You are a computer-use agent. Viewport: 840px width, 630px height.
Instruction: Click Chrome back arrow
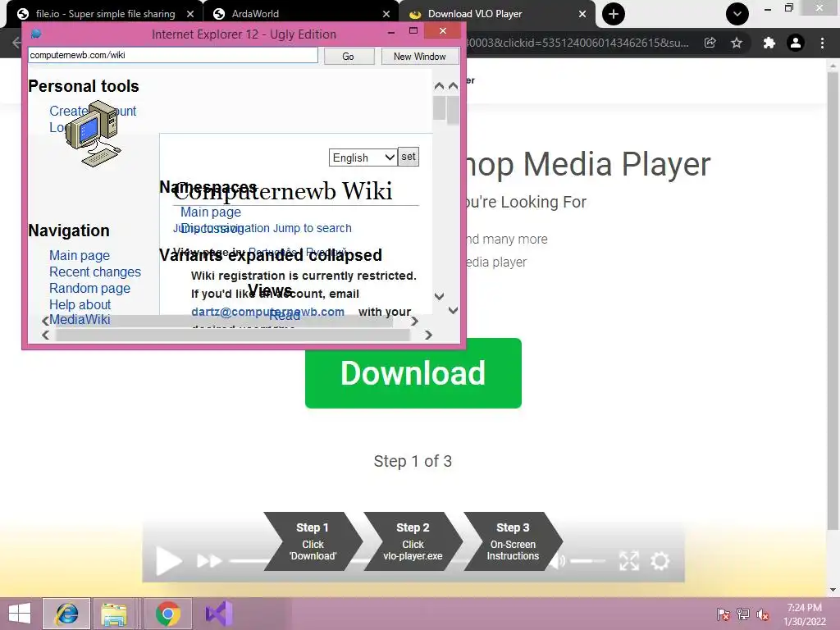click(16, 43)
